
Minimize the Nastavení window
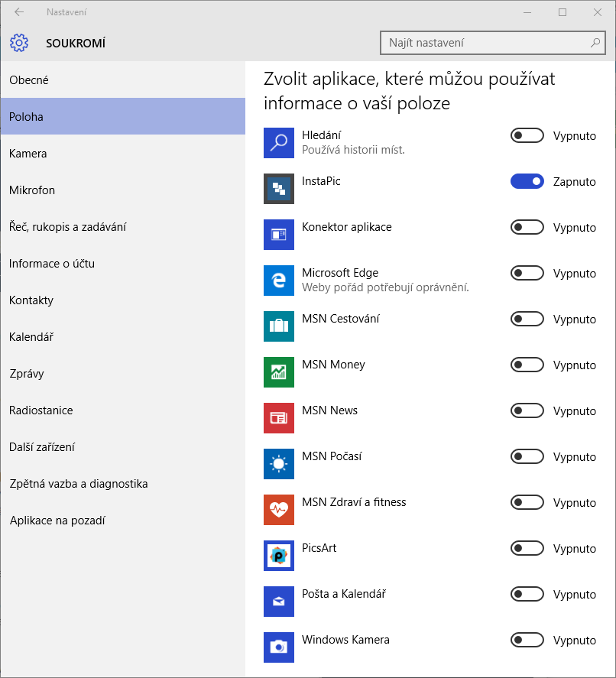click(527, 12)
